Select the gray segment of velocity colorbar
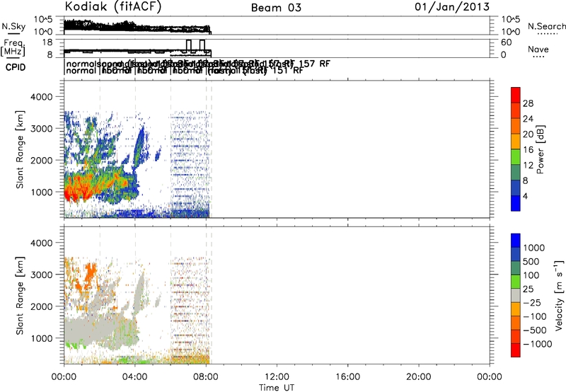Viewport: 566px width, 392px height. (516, 295)
